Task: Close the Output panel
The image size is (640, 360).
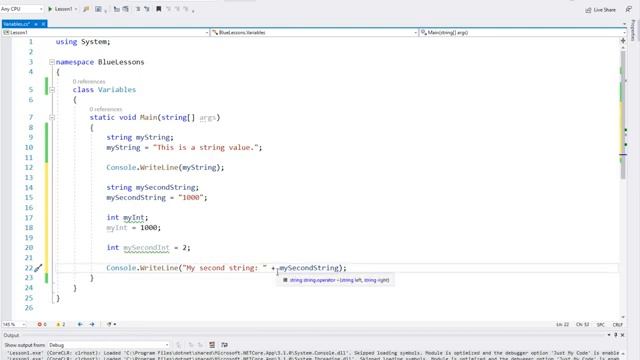Action: tap(622, 335)
